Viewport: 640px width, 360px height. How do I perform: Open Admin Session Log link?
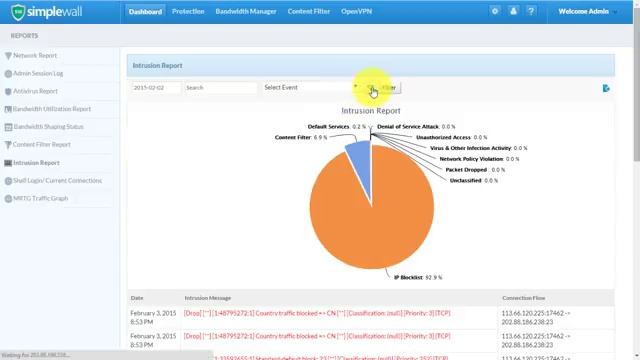(38, 73)
